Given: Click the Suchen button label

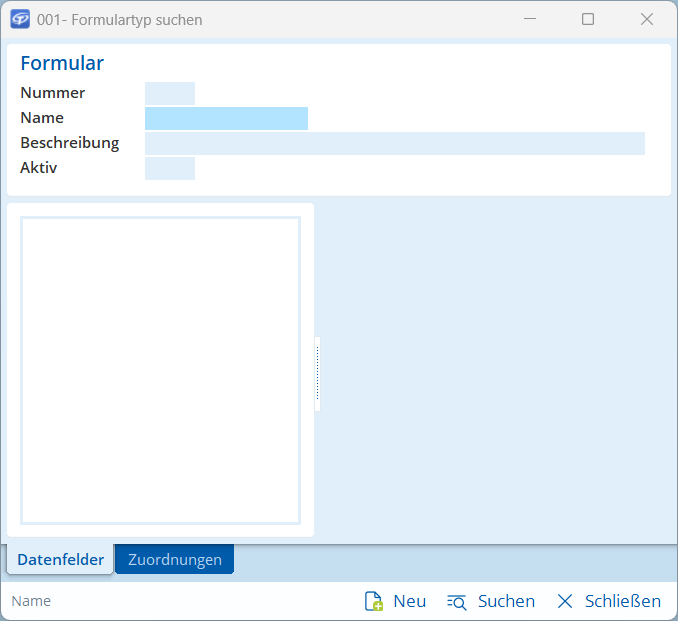Looking at the screenshot, I should tap(506, 601).
